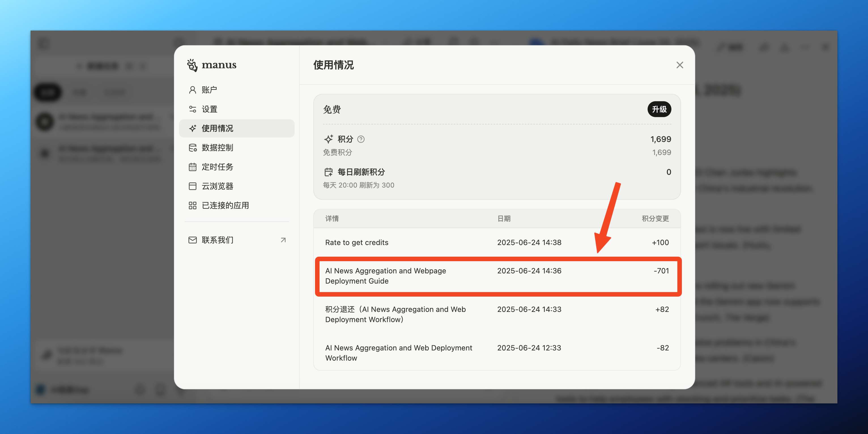Select the 积分退还 refund entry
The height and width of the screenshot is (434, 868).
[x=395, y=314]
